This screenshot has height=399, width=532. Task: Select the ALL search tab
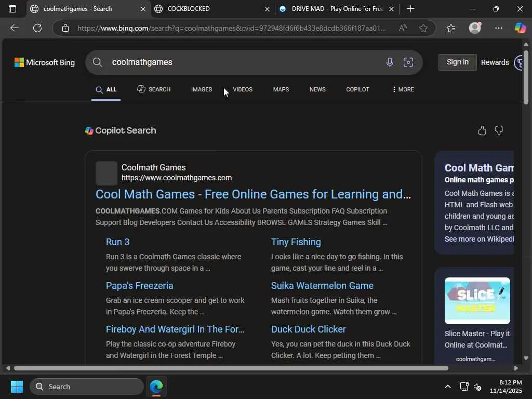tap(106, 89)
